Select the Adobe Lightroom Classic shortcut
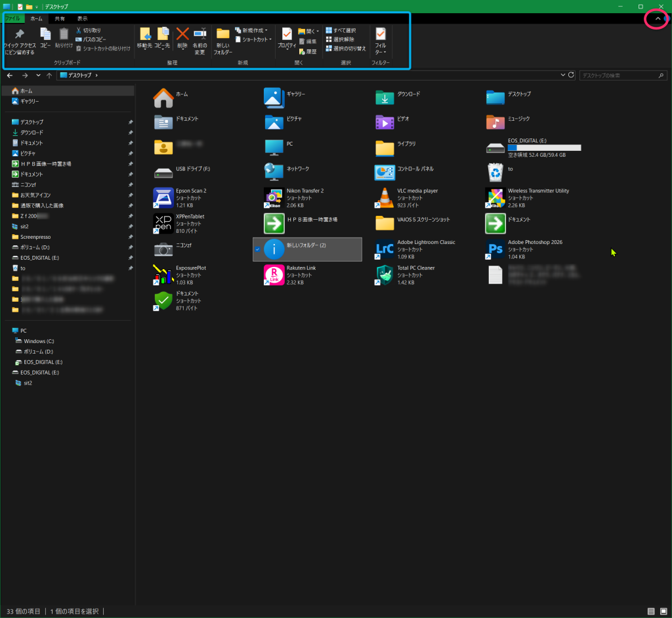Viewport: 672px width, 618px height. coord(385,248)
